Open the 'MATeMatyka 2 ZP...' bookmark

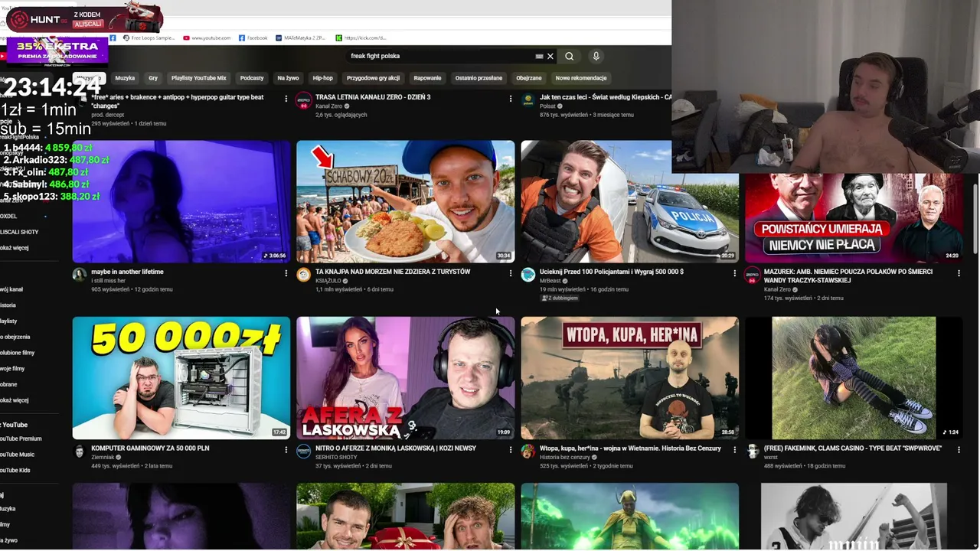pos(300,37)
